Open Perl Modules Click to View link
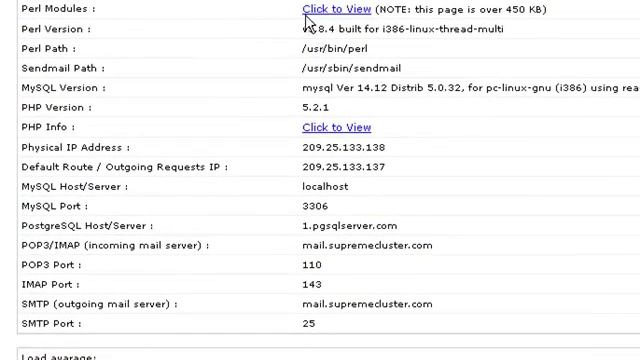The image size is (640, 360). [336, 9]
